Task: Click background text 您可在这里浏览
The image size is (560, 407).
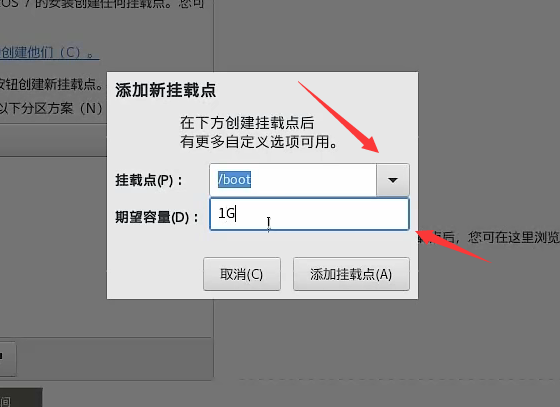Action: [x=514, y=237]
